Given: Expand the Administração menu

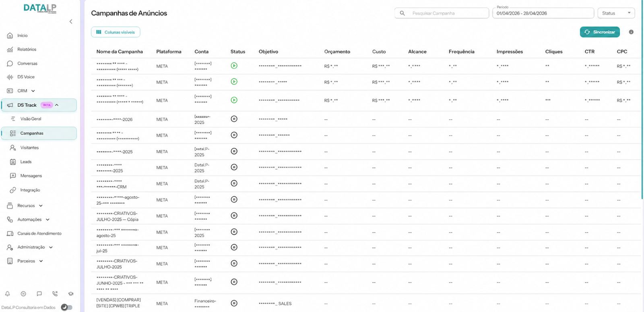Looking at the screenshot, I should pyautogui.click(x=51, y=248).
